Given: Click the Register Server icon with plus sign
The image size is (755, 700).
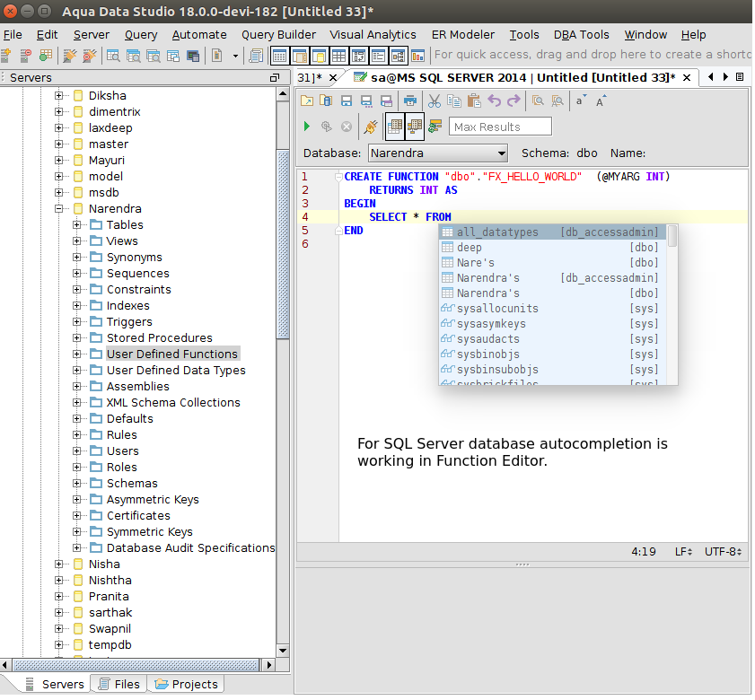Looking at the screenshot, I should pyautogui.click(x=6, y=56).
